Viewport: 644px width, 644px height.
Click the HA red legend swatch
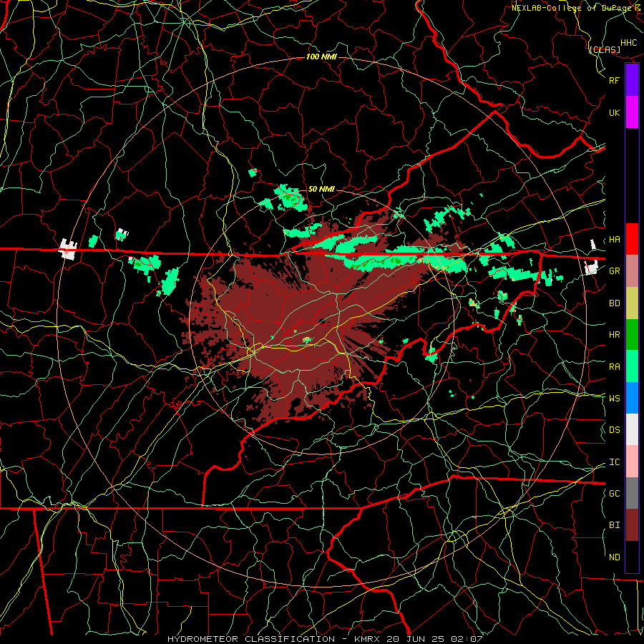coord(632,239)
